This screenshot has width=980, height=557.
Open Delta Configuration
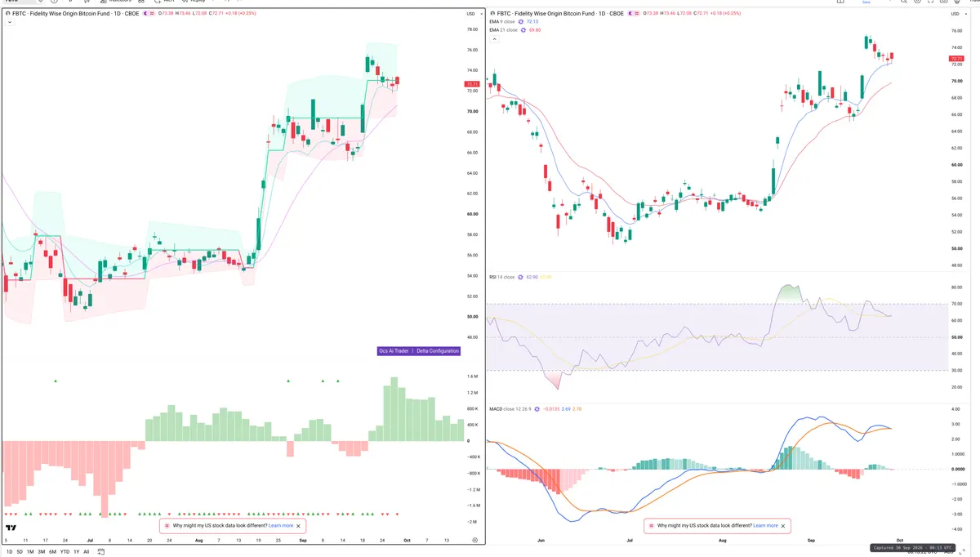point(437,351)
